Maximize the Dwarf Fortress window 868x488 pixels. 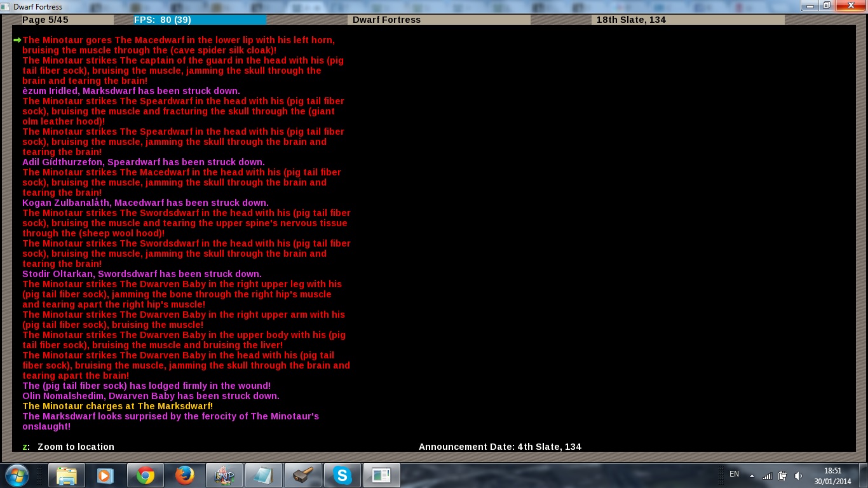826,6
